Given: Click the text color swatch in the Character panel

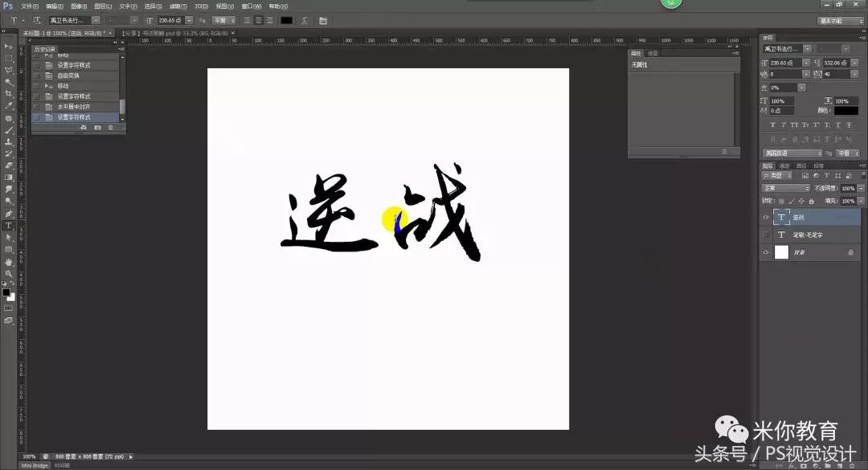Looking at the screenshot, I should [848, 110].
